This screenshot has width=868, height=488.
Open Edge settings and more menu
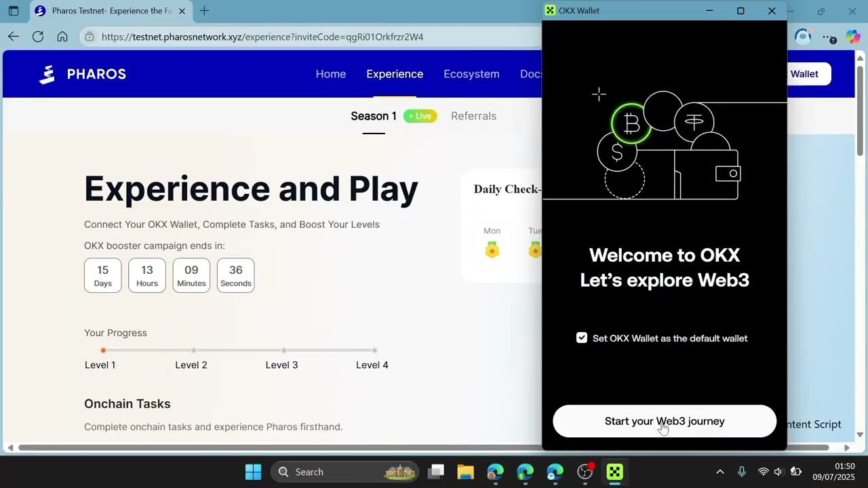click(829, 37)
